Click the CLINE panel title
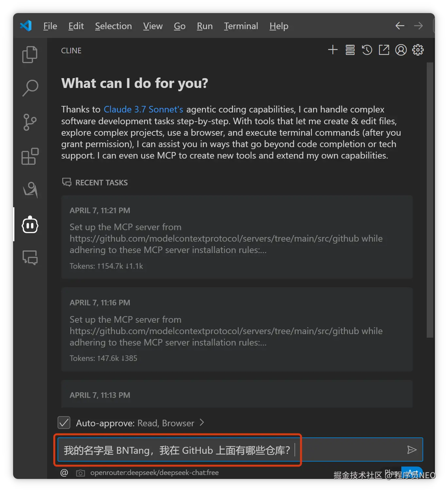448x492 pixels. tap(71, 51)
